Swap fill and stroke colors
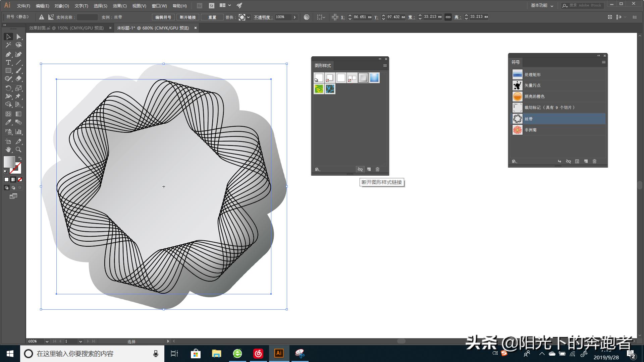Image resolution: width=644 pixels, height=362 pixels. click(20, 158)
